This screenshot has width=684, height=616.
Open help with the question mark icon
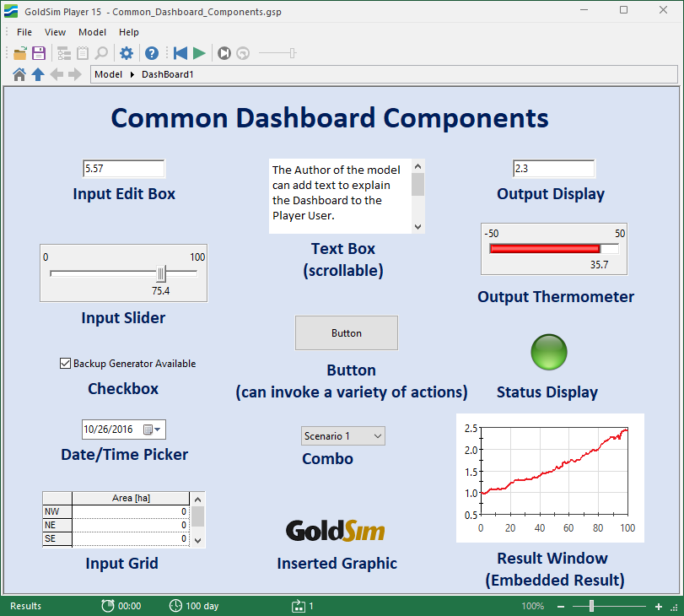tap(152, 53)
